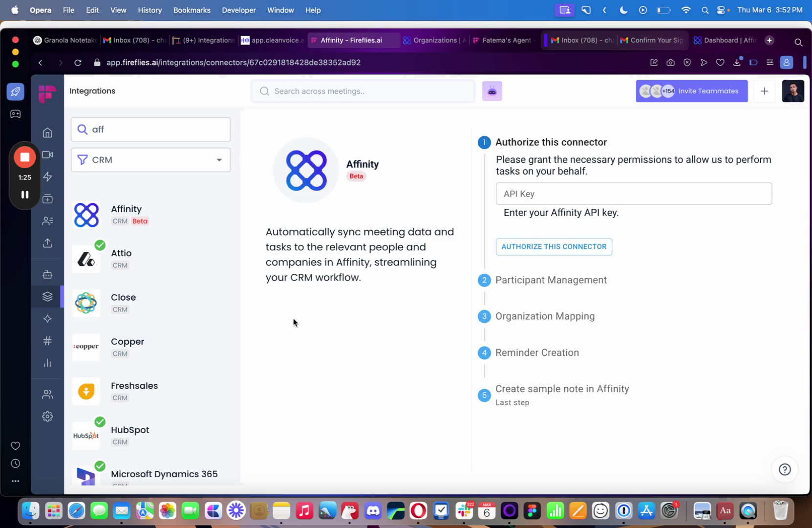Open Topics hashtag sidebar icon
Viewport: 812px width, 528px height.
coord(47,341)
